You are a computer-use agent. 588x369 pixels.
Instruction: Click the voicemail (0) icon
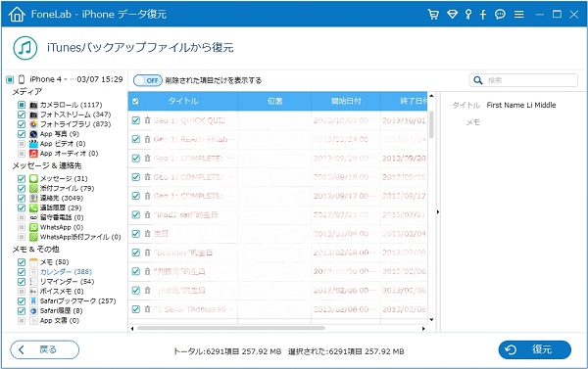click(33, 217)
